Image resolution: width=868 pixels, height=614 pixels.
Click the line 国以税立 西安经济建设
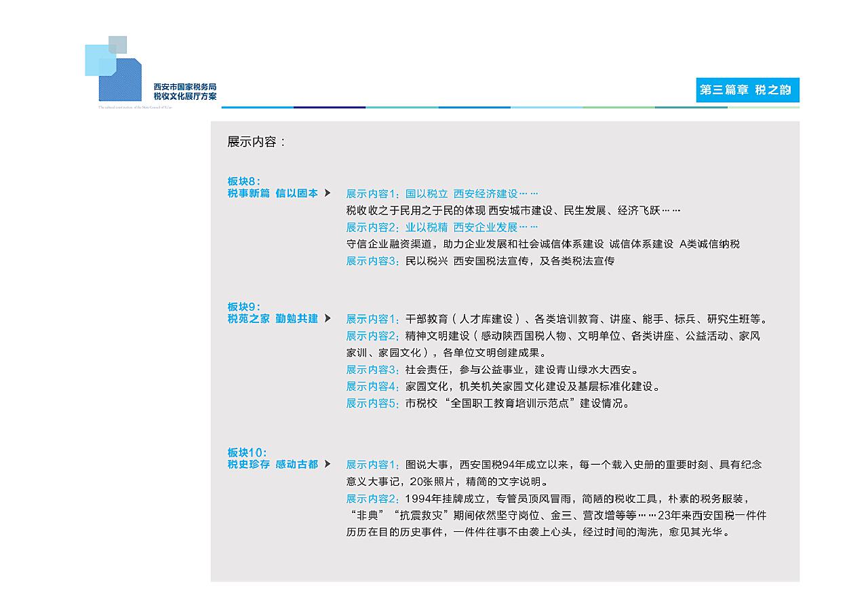pyautogui.click(x=442, y=193)
